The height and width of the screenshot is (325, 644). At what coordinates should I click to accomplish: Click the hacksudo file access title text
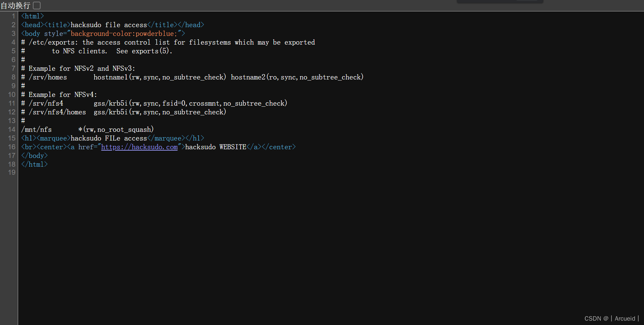tap(109, 25)
